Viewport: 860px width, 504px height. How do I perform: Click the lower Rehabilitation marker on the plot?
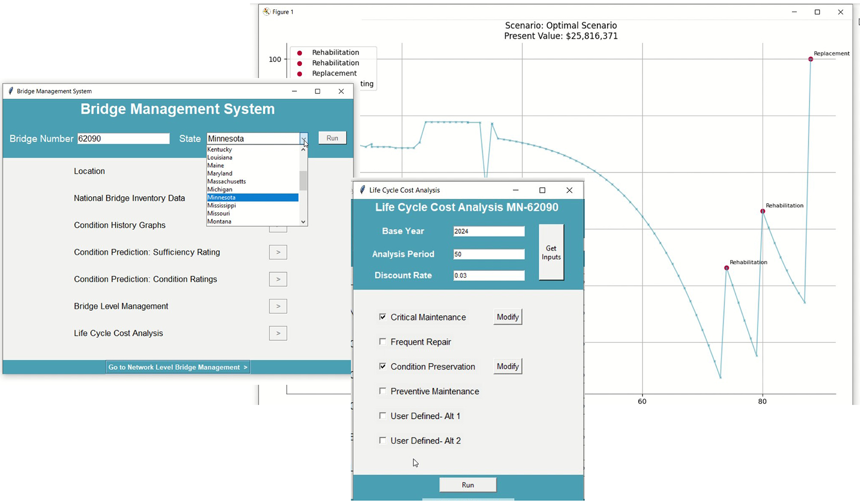pos(726,268)
